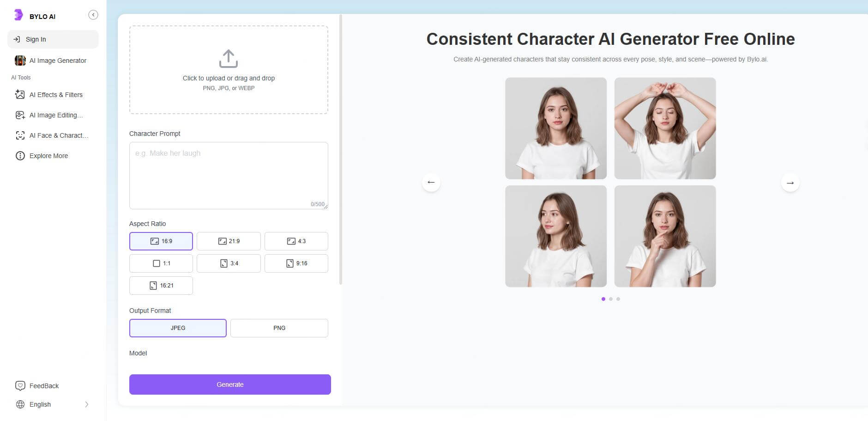
Task: Jump to second carousel pagination dot
Action: 611,299
